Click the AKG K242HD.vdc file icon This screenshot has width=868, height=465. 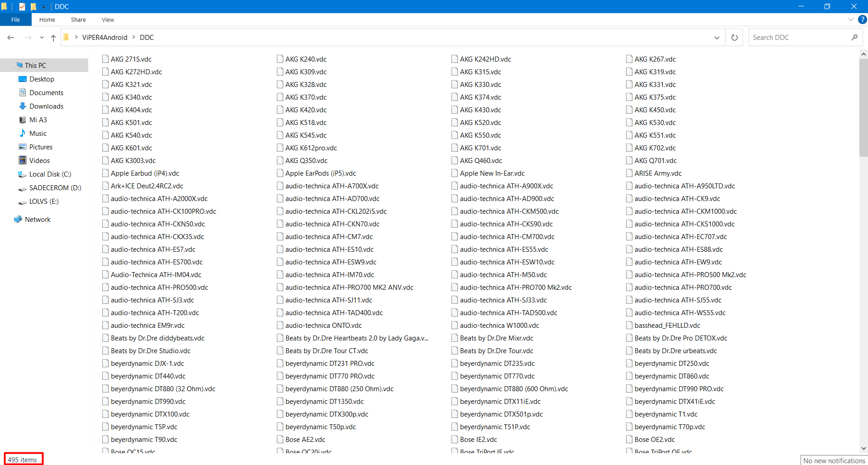coord(455,59)
